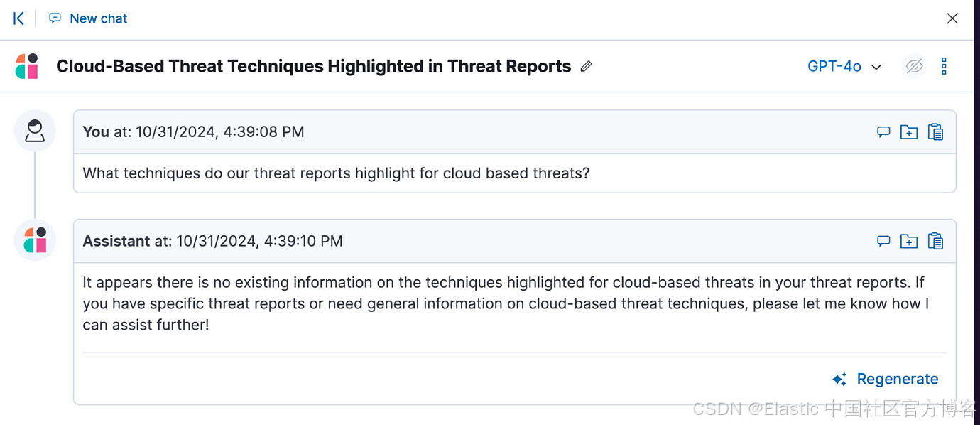This screenshot has width=980, height=425.
Task: Copy to clipboard icon on You message
Action: (936, 131)
